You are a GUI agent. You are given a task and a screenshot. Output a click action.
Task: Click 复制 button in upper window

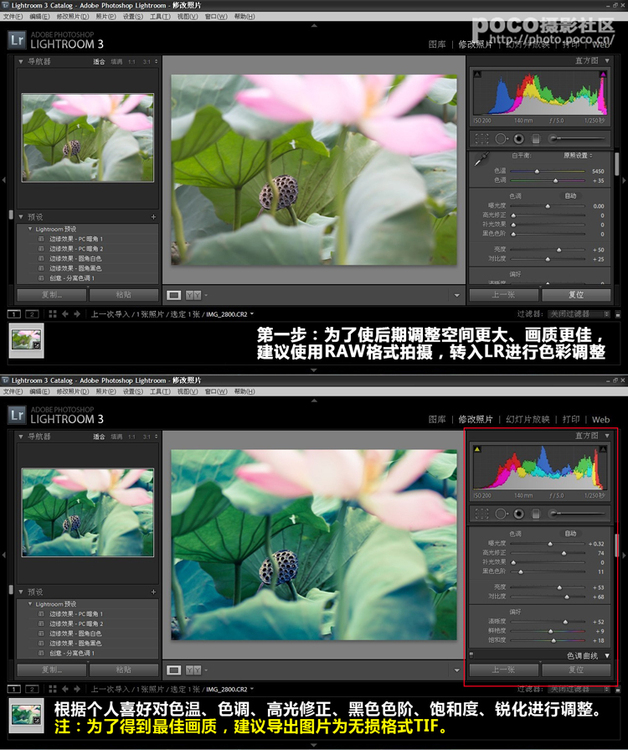point(52,295)
